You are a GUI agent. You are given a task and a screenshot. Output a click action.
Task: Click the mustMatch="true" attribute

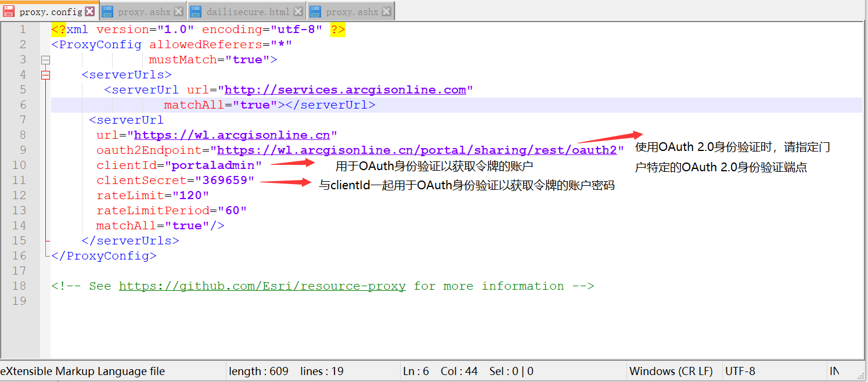[209, 60]
